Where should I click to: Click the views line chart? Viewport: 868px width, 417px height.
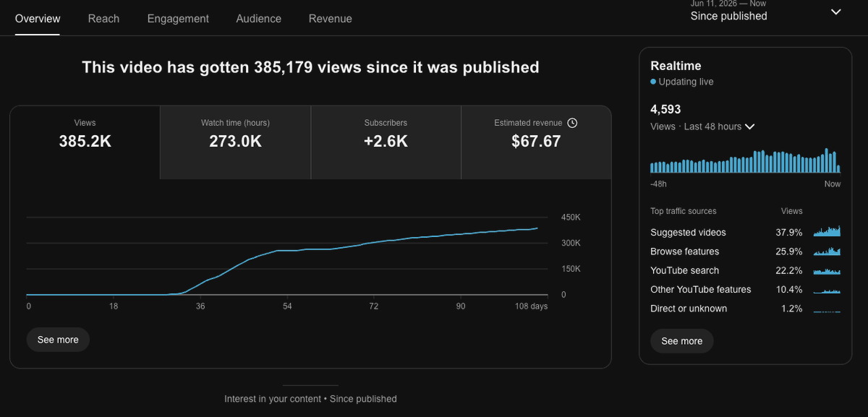point(287,256)
